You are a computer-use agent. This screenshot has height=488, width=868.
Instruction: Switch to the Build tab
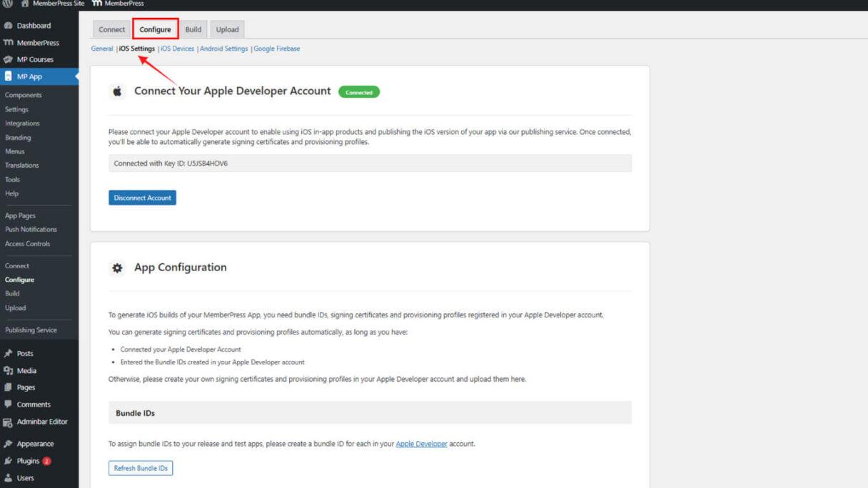pos(193,29)
